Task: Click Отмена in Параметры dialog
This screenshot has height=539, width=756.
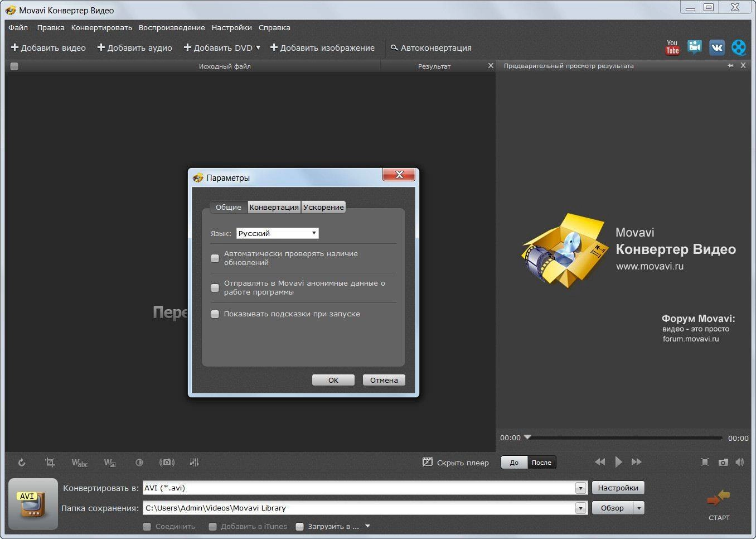Action: [384, 380]
